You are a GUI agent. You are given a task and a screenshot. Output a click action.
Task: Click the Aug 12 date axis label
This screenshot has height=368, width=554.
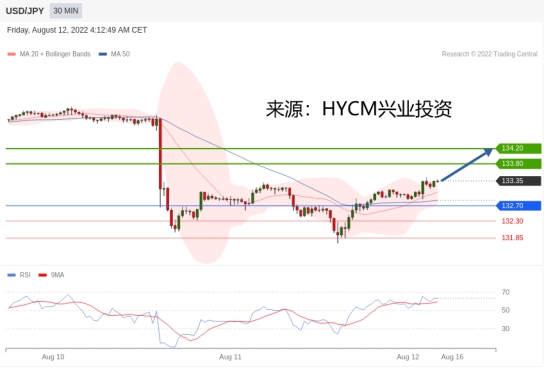(408, 357)
